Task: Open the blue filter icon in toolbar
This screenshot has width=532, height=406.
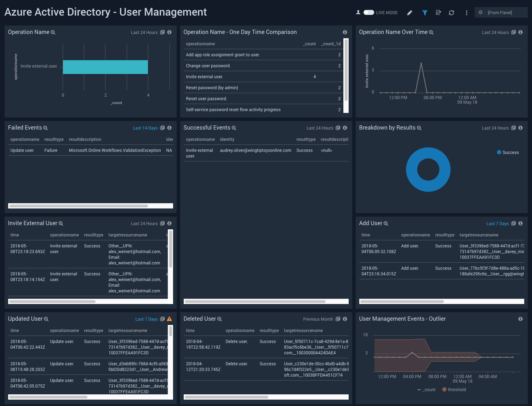Action: pos(424,12)
